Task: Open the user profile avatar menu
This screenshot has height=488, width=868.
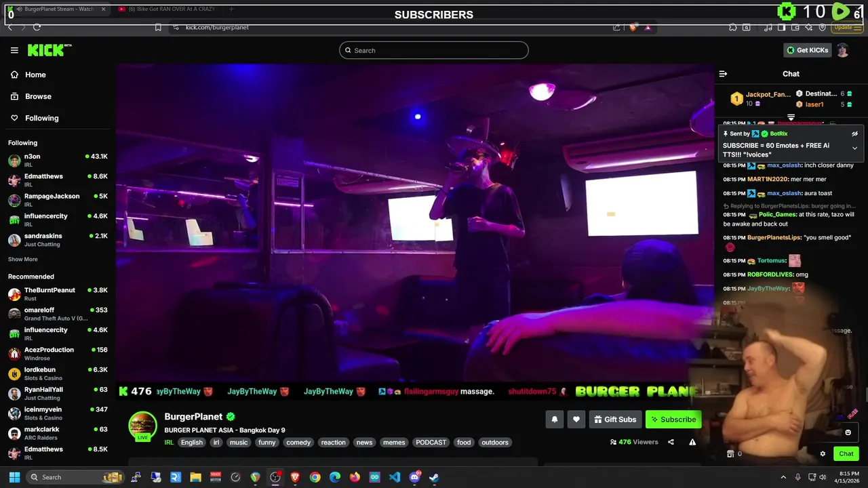Action: [x=842, y=50]
